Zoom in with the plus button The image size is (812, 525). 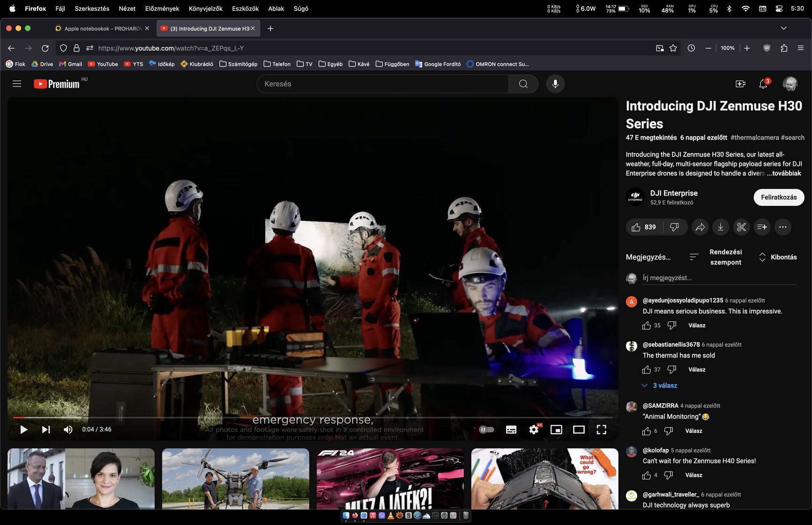click(x=747, y=48)
